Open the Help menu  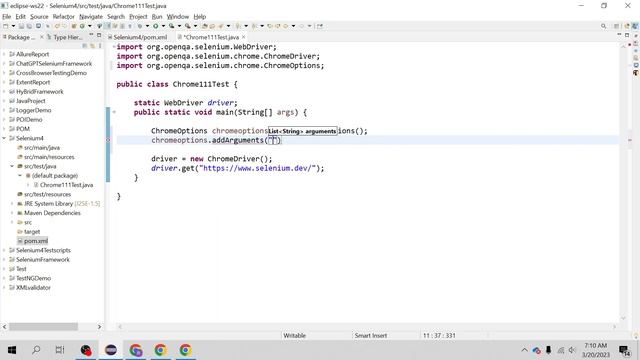[200, 17]
